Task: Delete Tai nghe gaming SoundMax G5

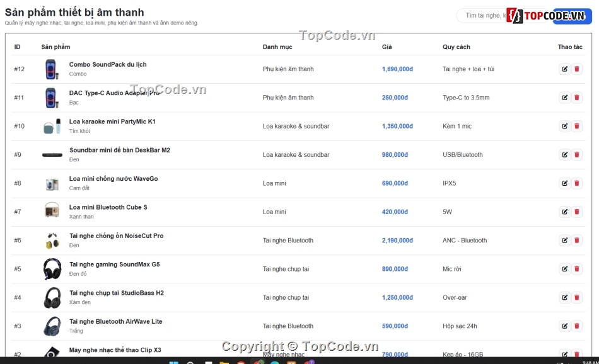Action: click(577, 269)
